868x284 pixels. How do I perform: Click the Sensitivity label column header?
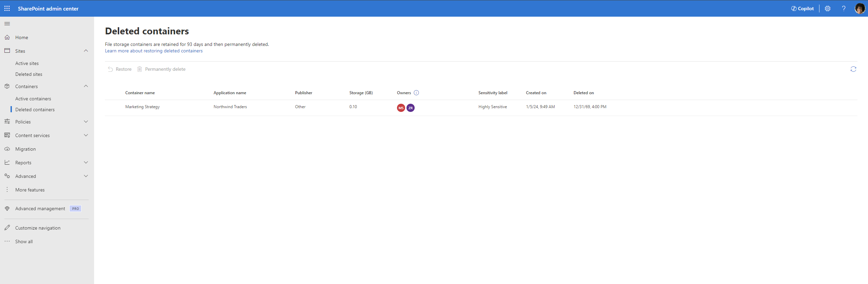[493, 93]
